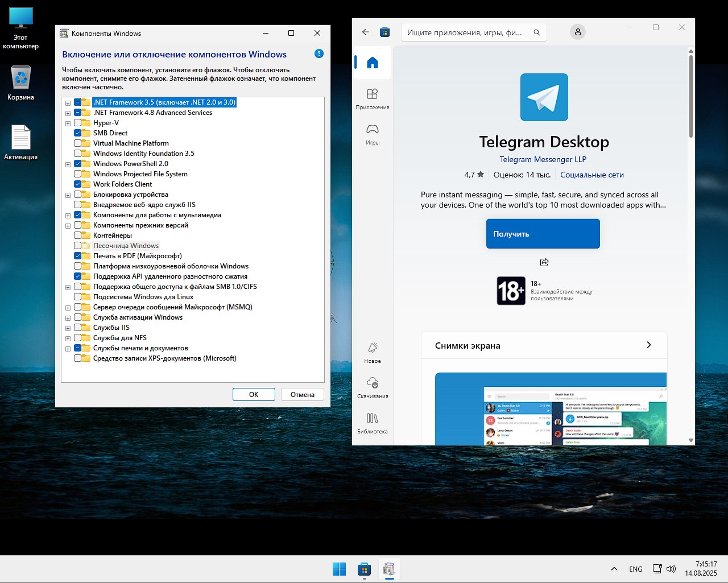
Task: Check Windows Identity Foundation 3.5 checkbox
Action: coord(78,154)
